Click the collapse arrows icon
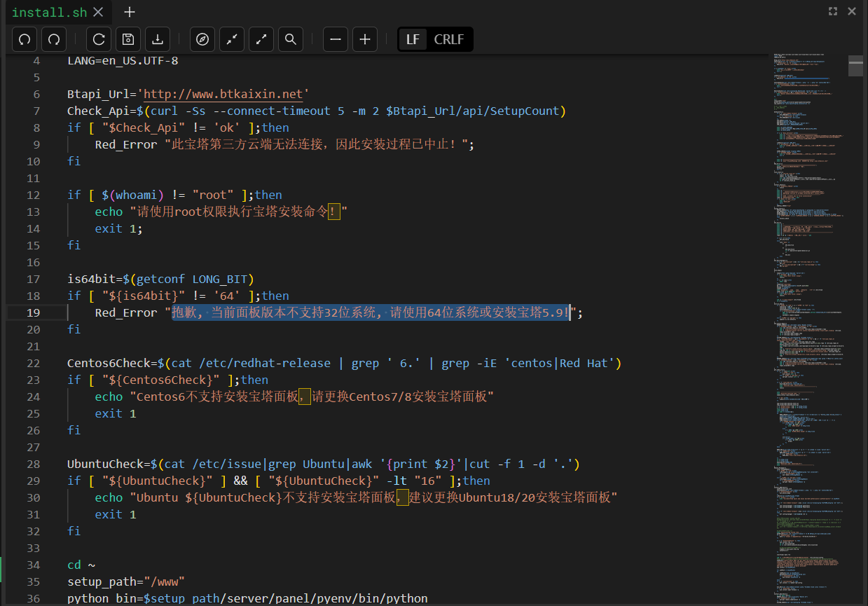This screenshot has width=868, height=606. tap(232, 40)
